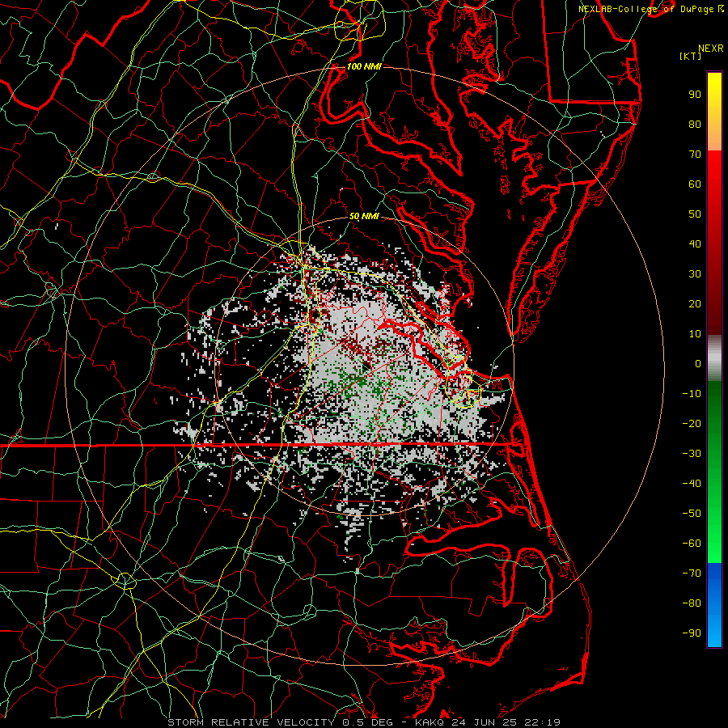This screenshot has height=728, width=728.
Task: Click the legend value "90"
Action: (x=695, y=95)
